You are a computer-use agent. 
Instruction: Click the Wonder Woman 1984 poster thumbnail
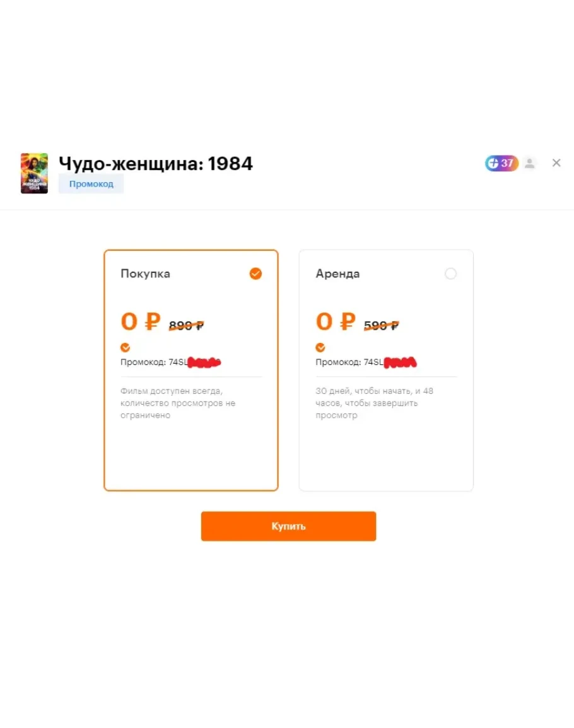34,173
